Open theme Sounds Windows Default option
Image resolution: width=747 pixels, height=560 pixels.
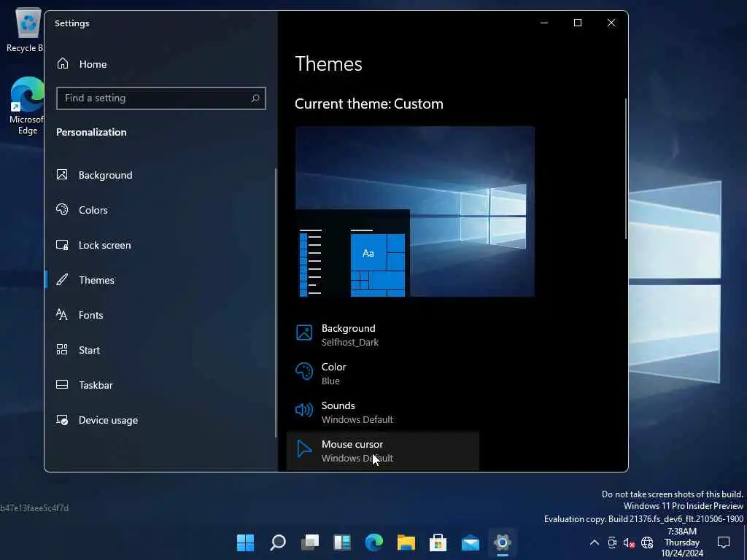click(383, 412)
